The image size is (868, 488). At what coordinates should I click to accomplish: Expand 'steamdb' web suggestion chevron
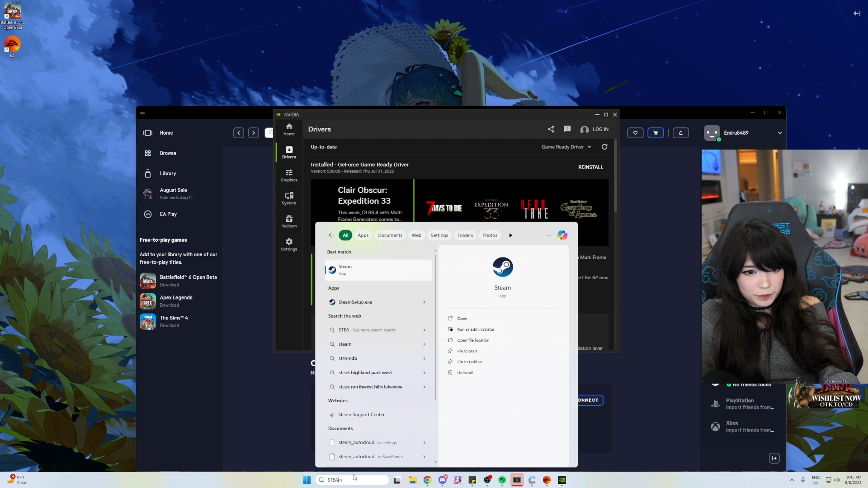pyautogui.click(x=424, y=359)
